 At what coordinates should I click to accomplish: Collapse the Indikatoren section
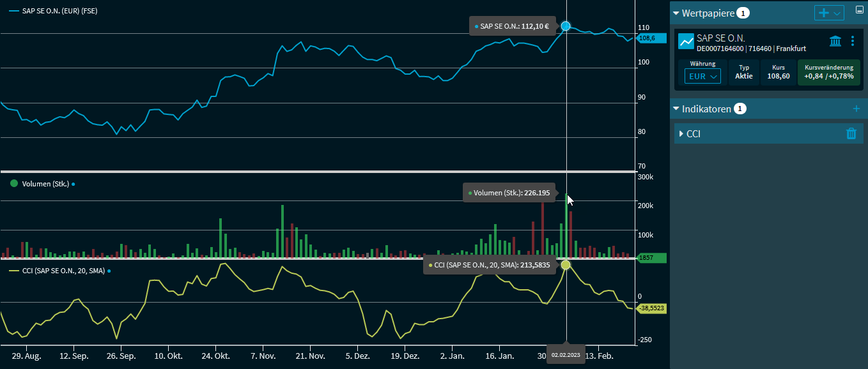click(x=676, y=109)
